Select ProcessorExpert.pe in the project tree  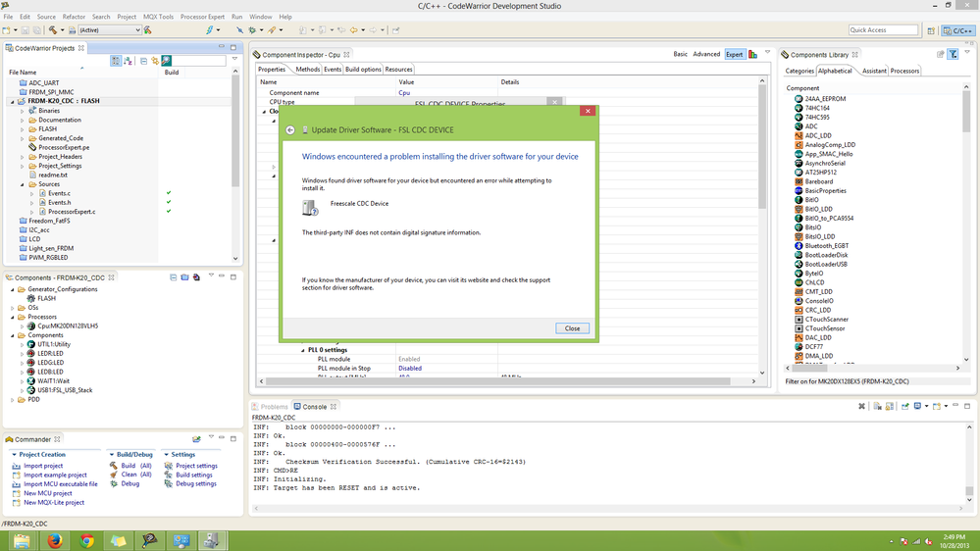pyautogui.click(x=64, y=147)
